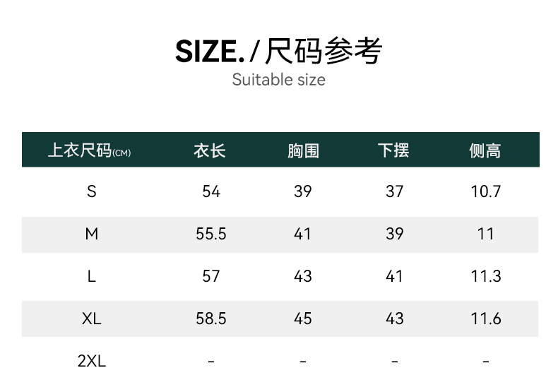Click the 55.5 length value for M
This screenshot has height=392, width=558.
click(x=211, y=234)
